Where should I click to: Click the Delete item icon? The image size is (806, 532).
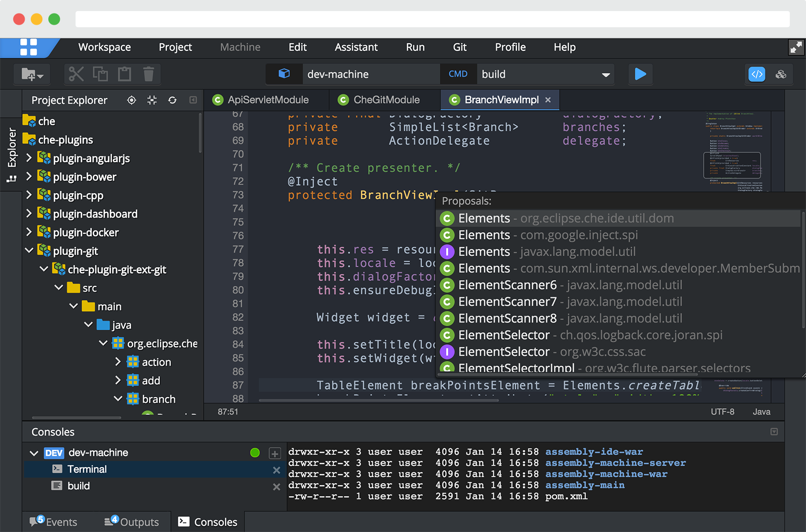tap(148, 74)
